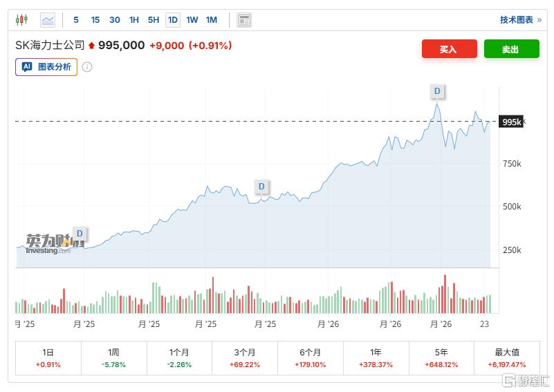
Task: Select the 5-minute interval
Action: coord(76,20)
